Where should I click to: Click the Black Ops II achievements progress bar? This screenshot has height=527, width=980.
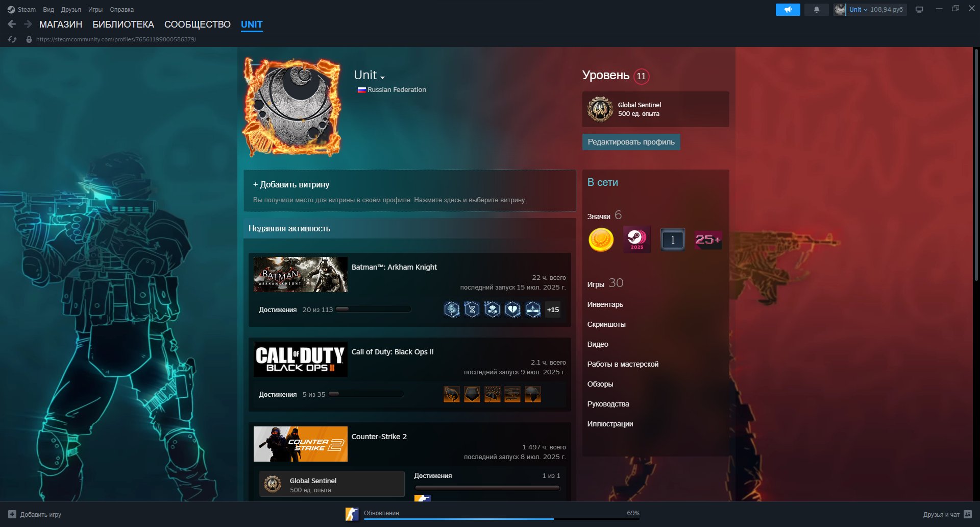click(x=366, y=394)
